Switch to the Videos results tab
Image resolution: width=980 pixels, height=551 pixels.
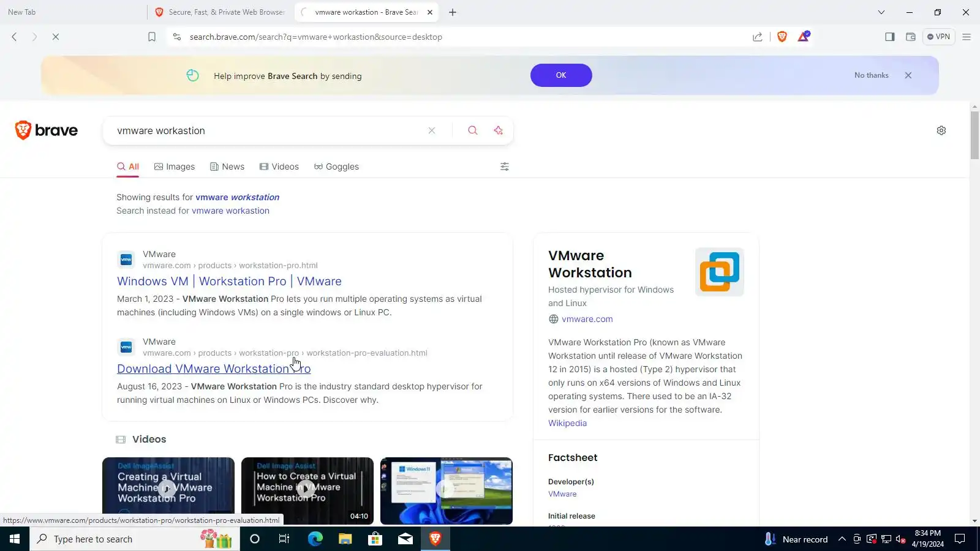click(279, 167)
